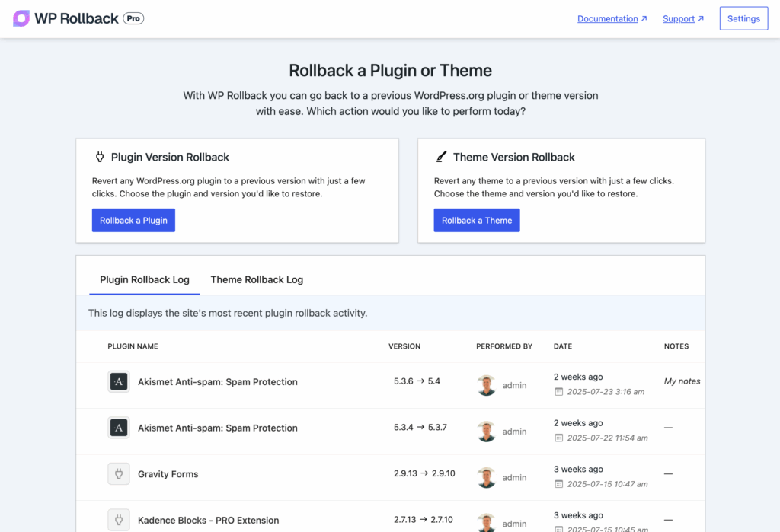Viewport: 780px width, 532px height.
Task: Click the Akismet icon in the 5.3.6 row
Action: click(x=119, y=382)
